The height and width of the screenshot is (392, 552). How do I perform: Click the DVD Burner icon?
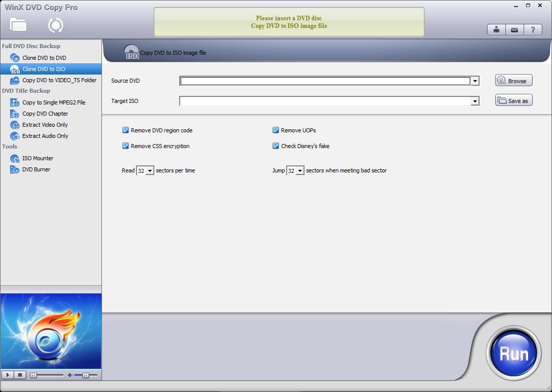tap(15, 169)
